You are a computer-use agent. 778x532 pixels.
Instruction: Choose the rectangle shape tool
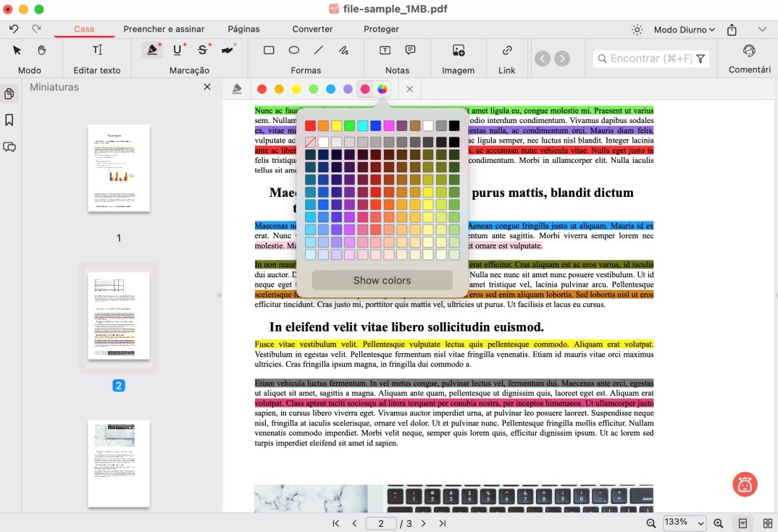click(x=269, y=50)
